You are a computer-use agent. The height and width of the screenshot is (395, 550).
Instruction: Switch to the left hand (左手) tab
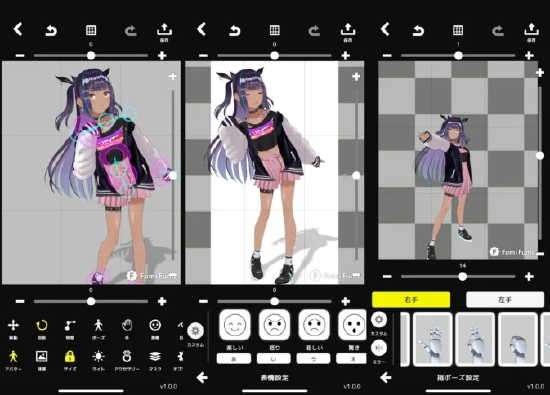tap(505, 300)
